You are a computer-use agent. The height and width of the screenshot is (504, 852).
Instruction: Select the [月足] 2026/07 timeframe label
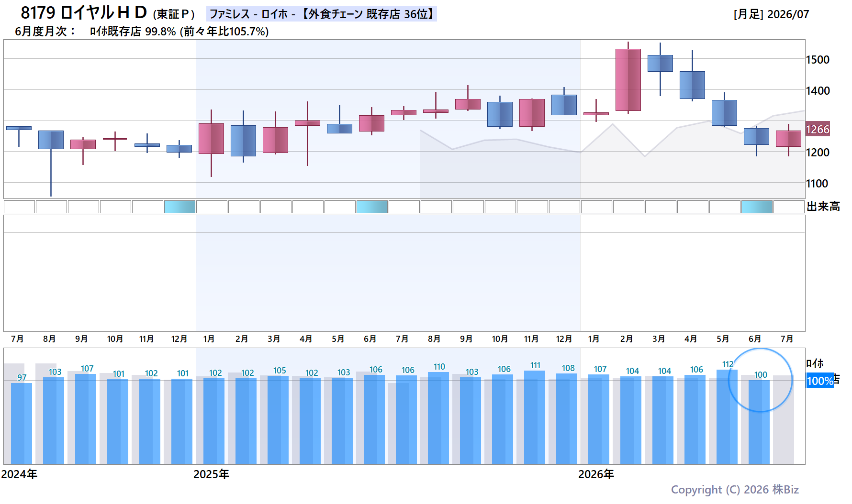point(771,14)
